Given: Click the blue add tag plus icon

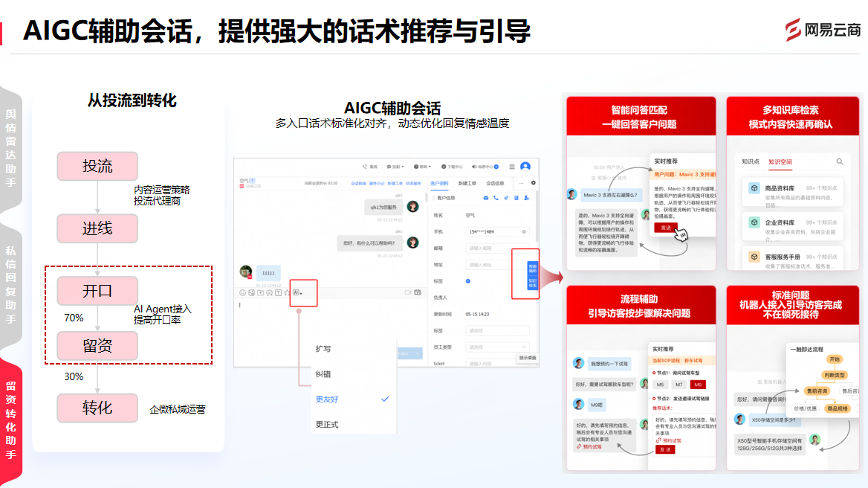Looking at the screenshot, I should click(x=467, y=281).
